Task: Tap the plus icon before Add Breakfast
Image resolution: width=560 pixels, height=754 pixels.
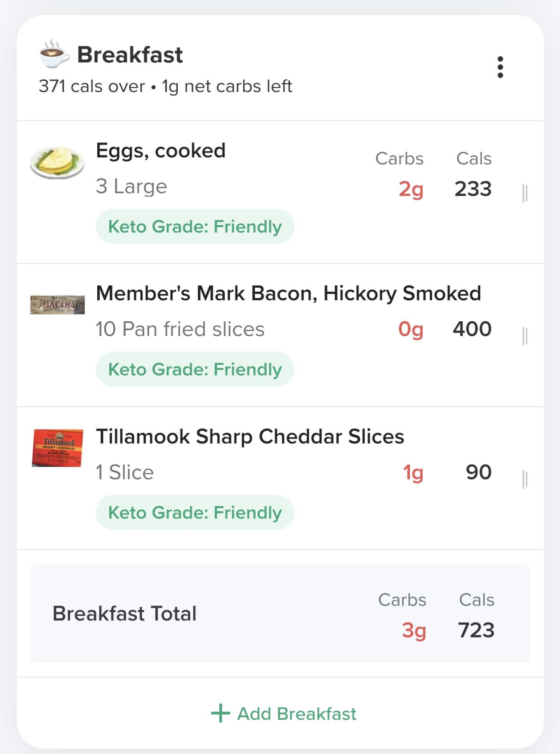Action: (x=220, y=713)
